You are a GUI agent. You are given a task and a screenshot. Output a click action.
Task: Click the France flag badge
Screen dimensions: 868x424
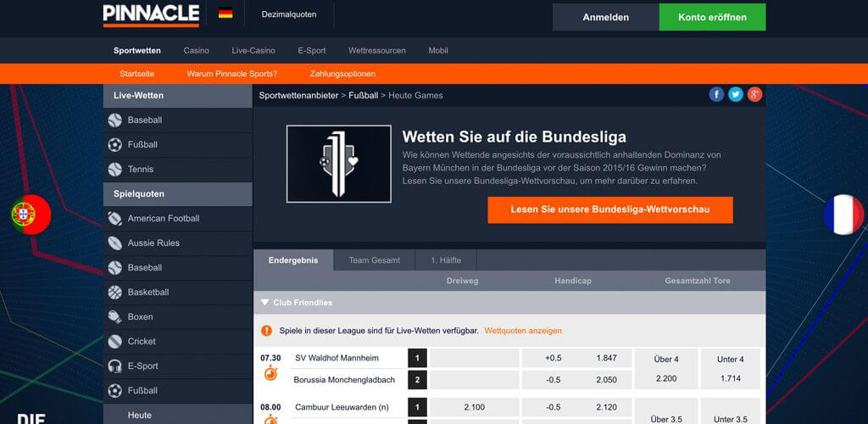coord(843,215)
